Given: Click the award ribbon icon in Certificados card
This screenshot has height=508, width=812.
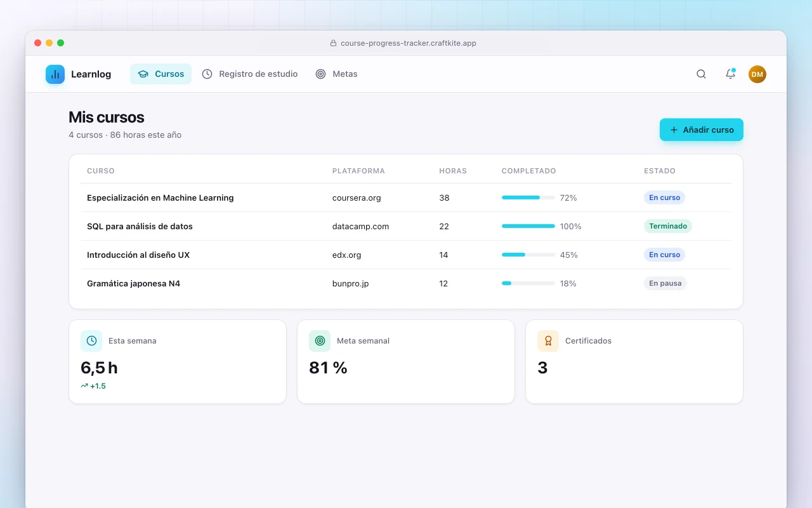Looking at the screenshot, I should (548, 341).
